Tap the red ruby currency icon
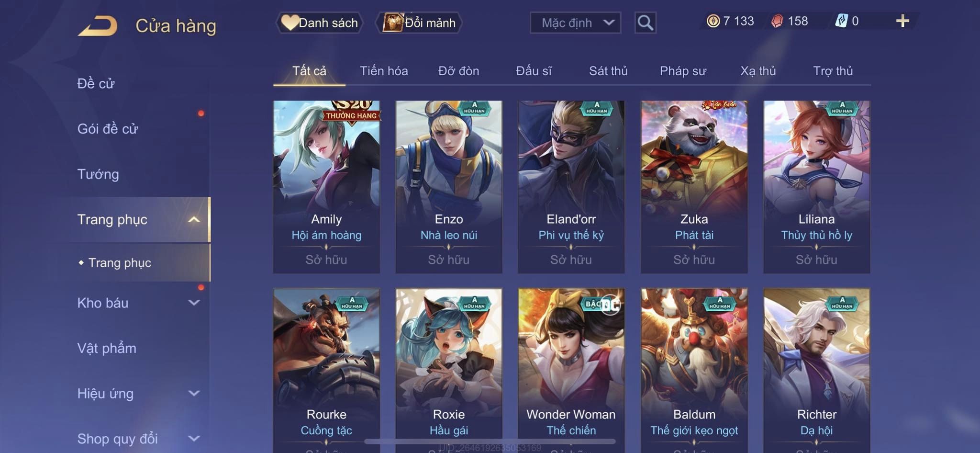 click(777, 21)
